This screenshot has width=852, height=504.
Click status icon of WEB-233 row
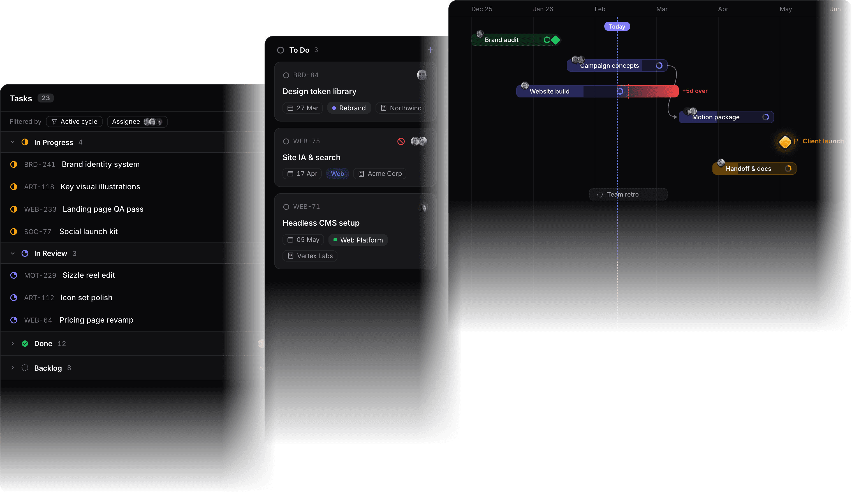(x=14, y=209)
